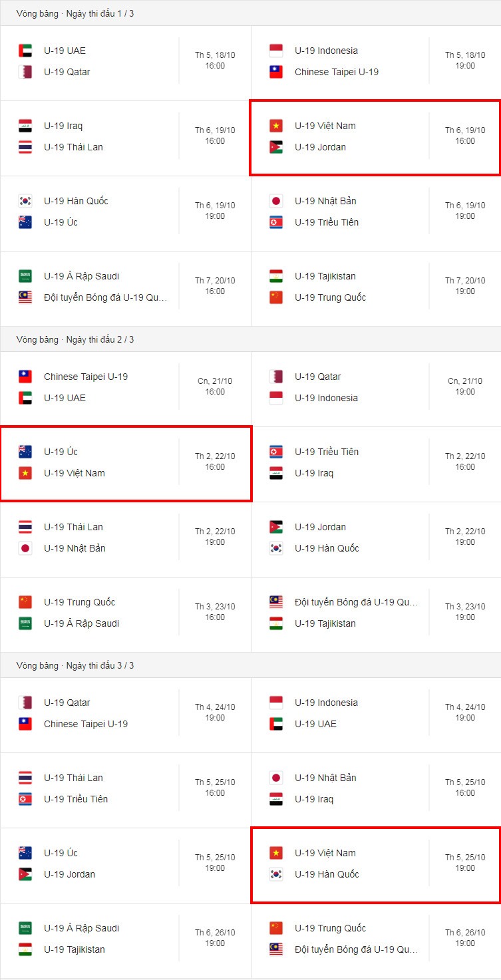Click the Th 2, 22/10 16:00 time of Triều Tiên vs Iraq
Screen dimensions: 501x980
pyautogui.click(x=465, y=462)
